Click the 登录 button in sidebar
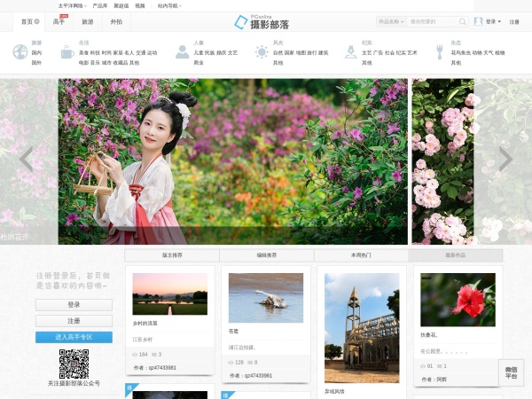 coord(74,305)
